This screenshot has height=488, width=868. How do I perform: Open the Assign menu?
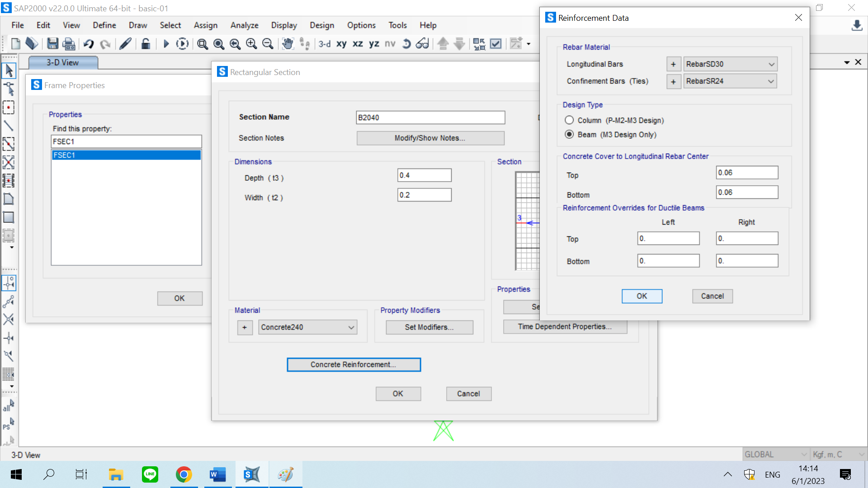[x=205, y=25]
